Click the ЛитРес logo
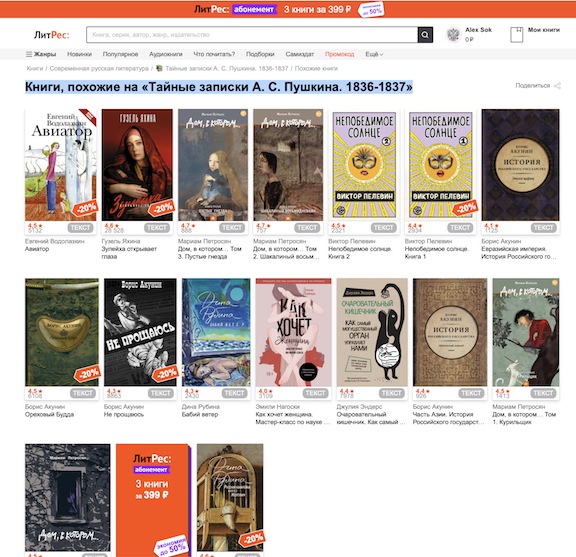The width and height of the screenshot is (576, 557). pos(51,35)
